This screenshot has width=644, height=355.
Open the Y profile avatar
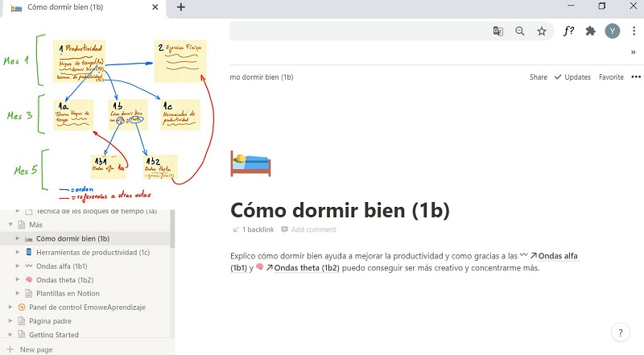[x=613, y=31]
